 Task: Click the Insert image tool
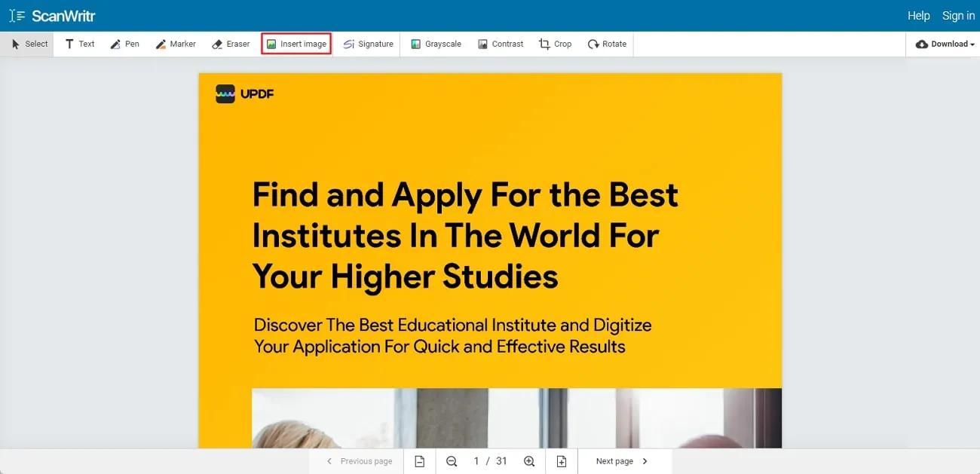point(296,44)
